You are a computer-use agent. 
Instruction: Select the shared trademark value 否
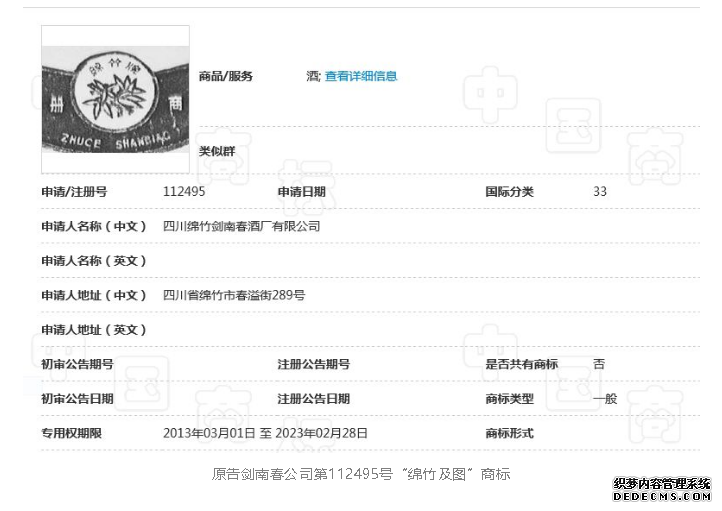click(599, 364)
